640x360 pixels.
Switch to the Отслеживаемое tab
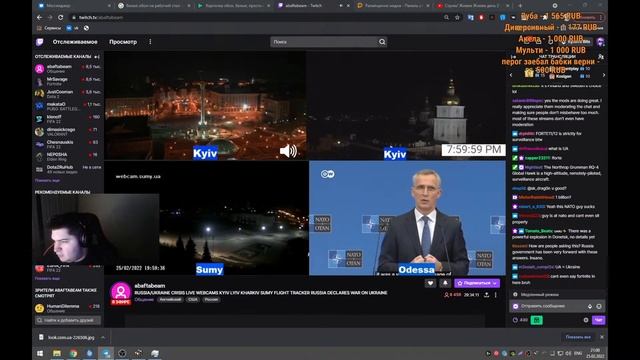point(75,42)
